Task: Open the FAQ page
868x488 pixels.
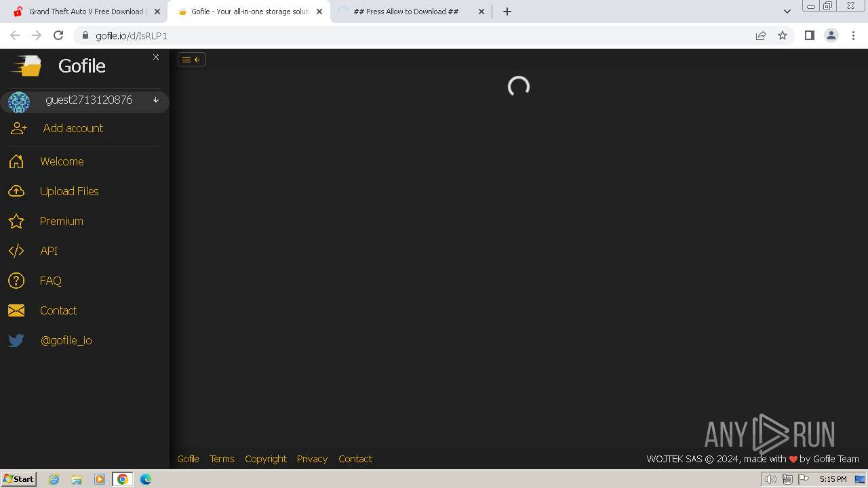Action: (x=51, y=281)
